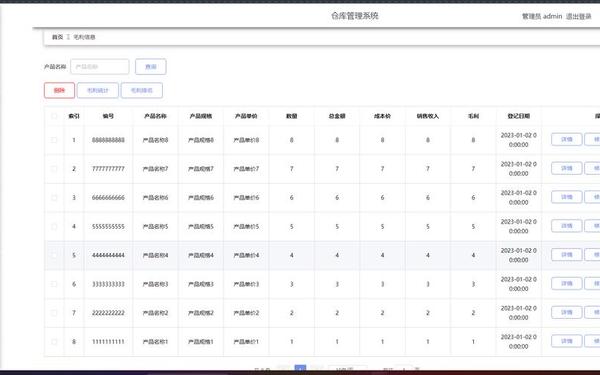Viewport: 600px width, 375px height.
Task: Open 详情 for row 2222222222
Action: [567, 312]
